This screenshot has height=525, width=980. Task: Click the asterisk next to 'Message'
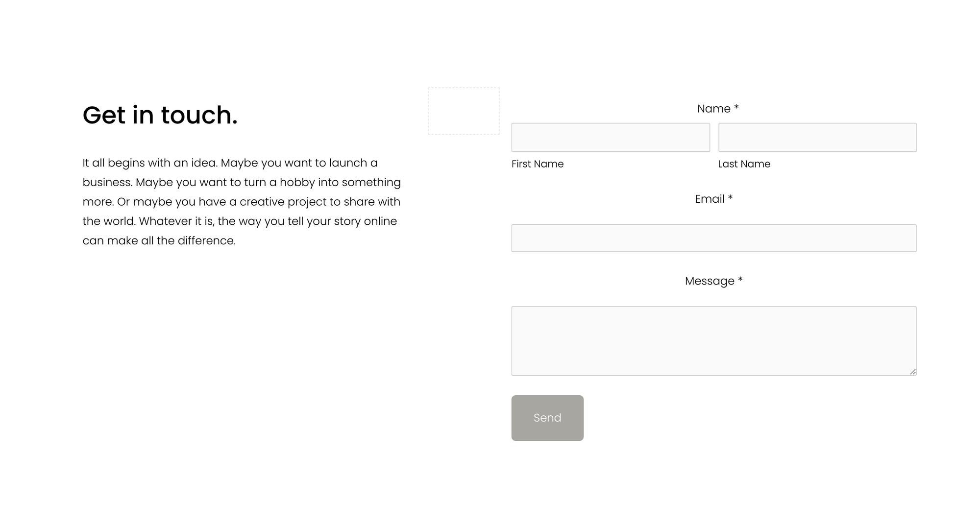coord(740,280)
